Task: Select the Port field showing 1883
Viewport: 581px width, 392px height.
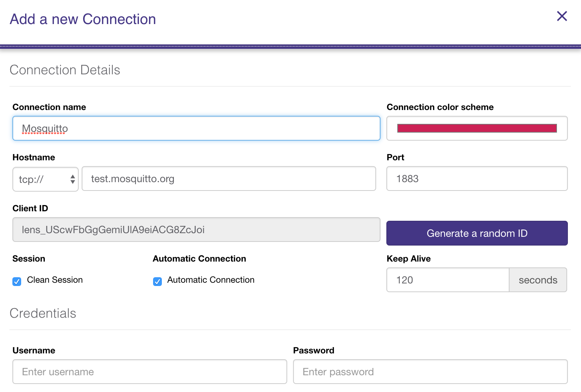Action: [477, 179]
